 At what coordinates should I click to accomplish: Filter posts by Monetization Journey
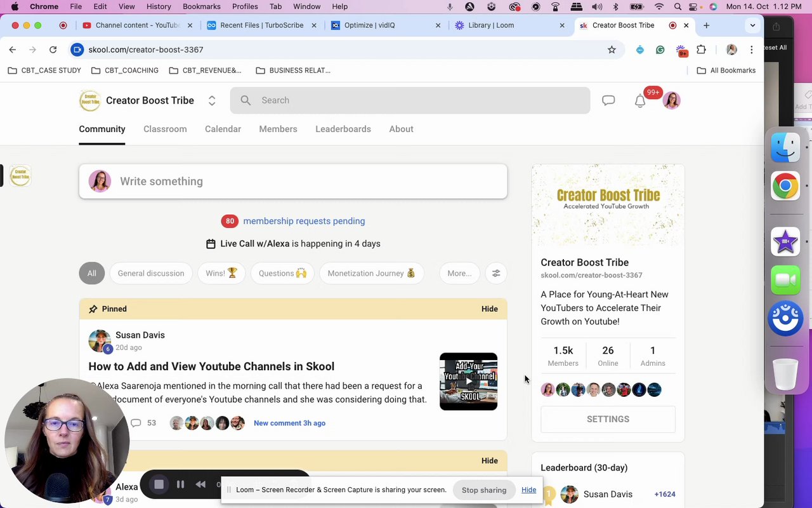tap(371, 273)
